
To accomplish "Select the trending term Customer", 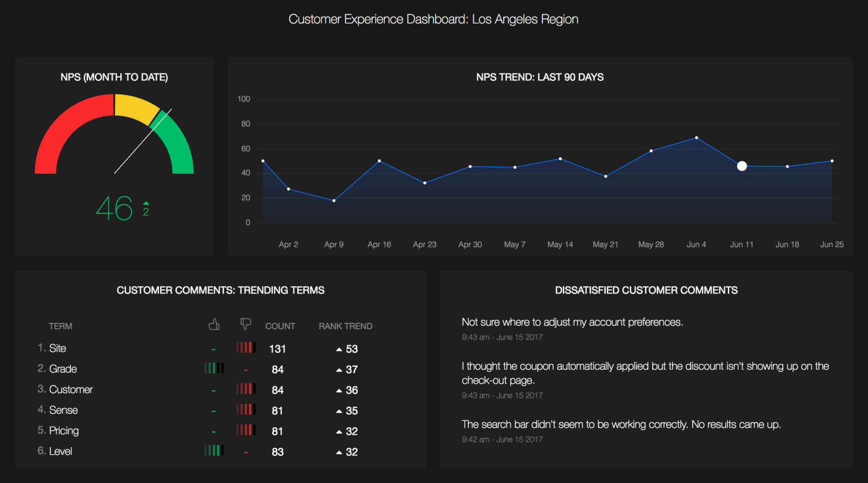I will pos(70,389).
